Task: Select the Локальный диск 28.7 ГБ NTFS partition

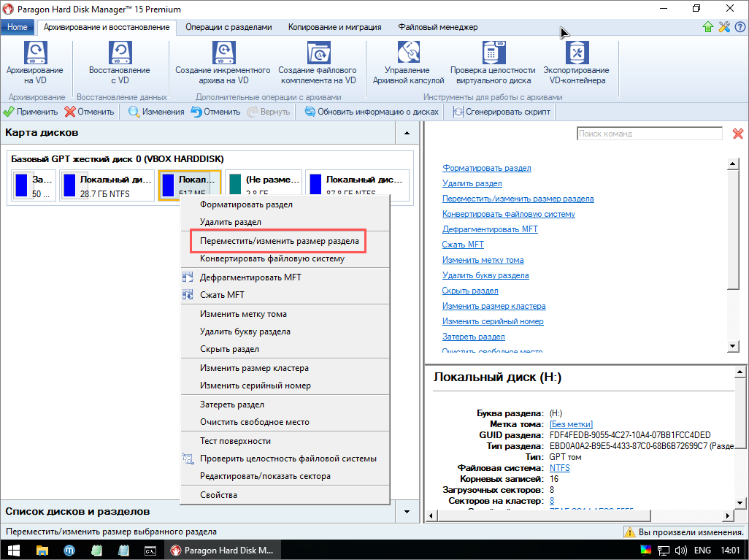Action: tap(107, 186)
